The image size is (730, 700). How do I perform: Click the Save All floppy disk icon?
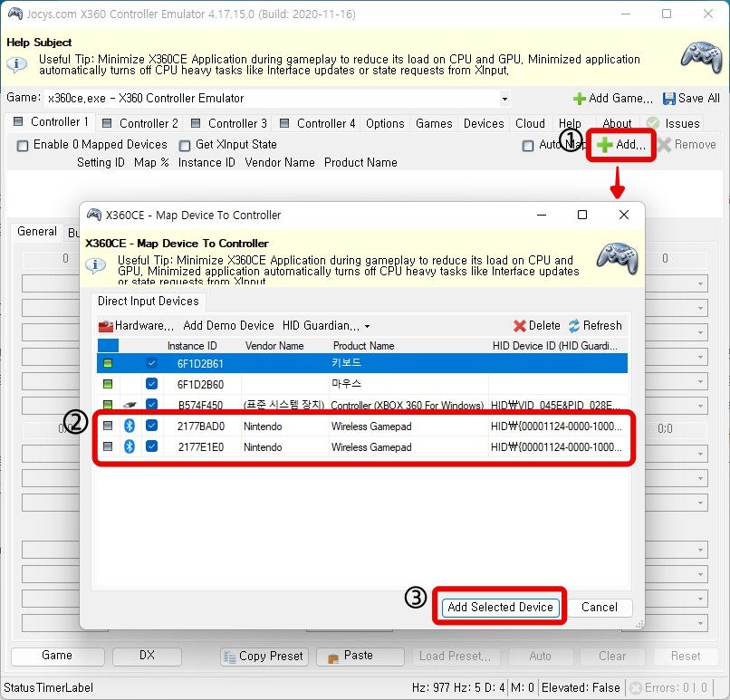pyautogui.click(x=668, y=99)
